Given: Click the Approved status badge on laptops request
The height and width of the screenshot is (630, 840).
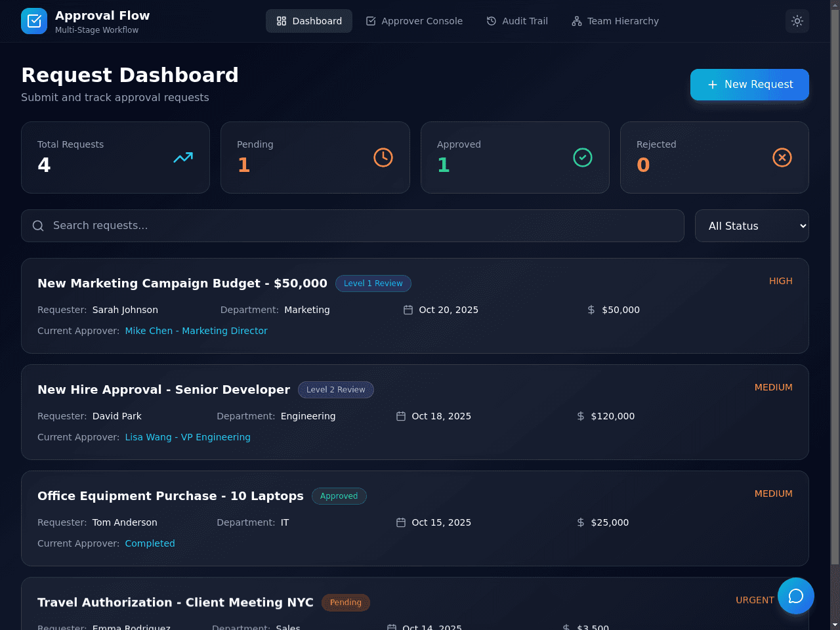Looking at the screenshot, I should [x=339, y=496].
